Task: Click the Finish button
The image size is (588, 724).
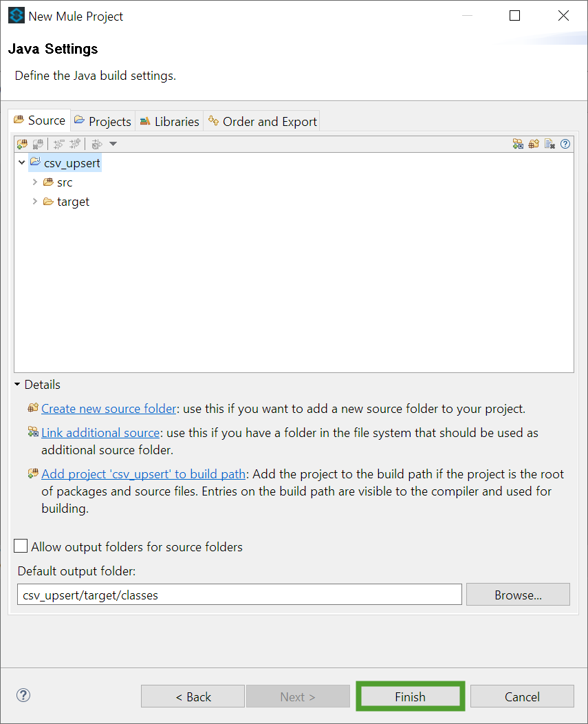Action: click(x=411, y=696)
